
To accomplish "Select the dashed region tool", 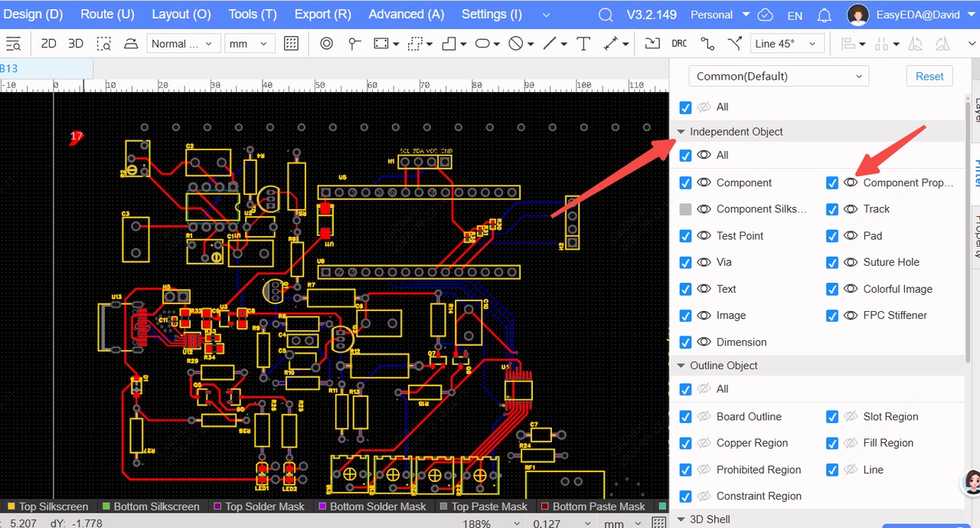I will click(416, 44).
